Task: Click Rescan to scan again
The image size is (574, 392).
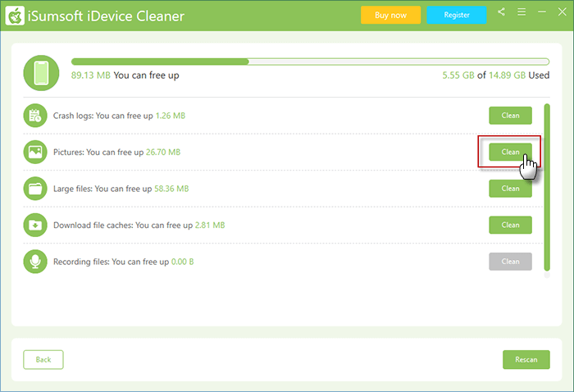Action: pyautogui.click(x=526, y=359)
